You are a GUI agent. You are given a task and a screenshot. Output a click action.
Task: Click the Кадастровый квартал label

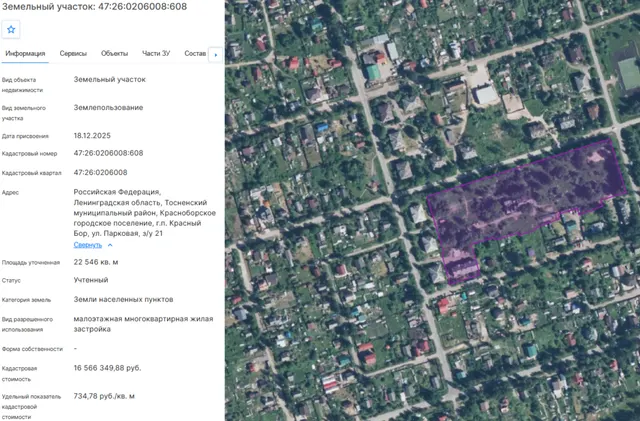[31, 173]
